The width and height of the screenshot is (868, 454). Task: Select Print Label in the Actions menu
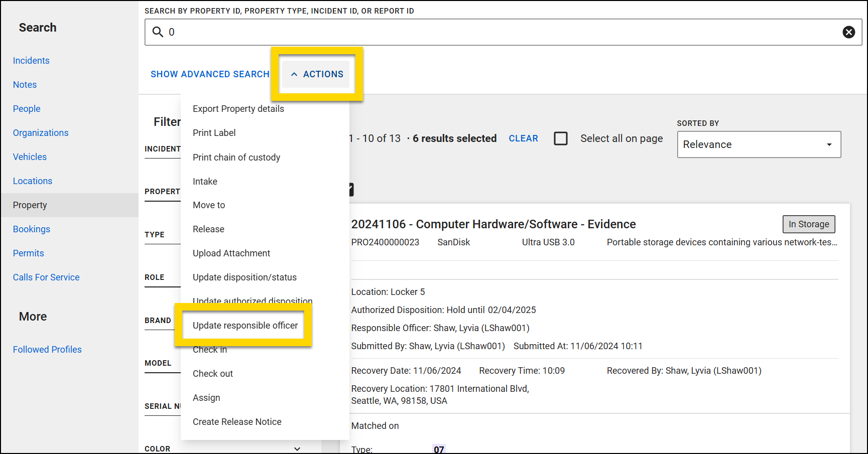(214, 132)
